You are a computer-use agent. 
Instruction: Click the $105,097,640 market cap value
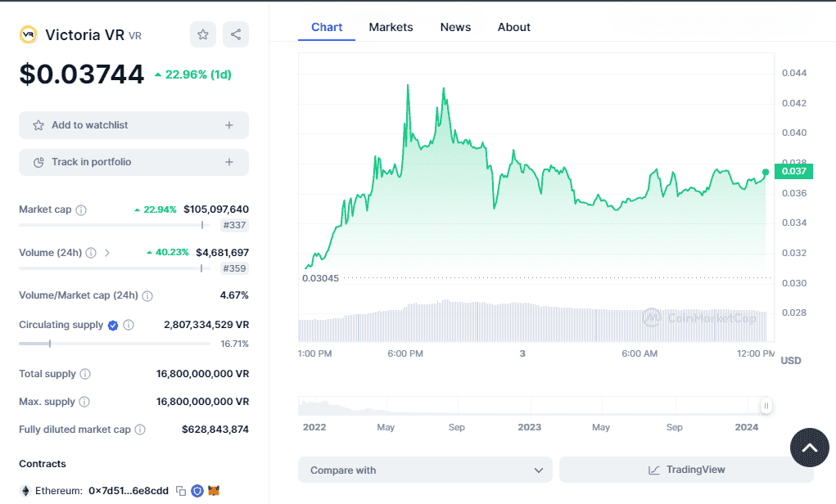[216, 209]
